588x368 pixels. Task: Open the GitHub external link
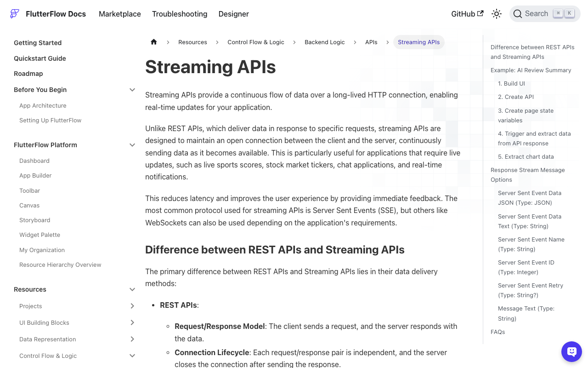click(467, 14)
